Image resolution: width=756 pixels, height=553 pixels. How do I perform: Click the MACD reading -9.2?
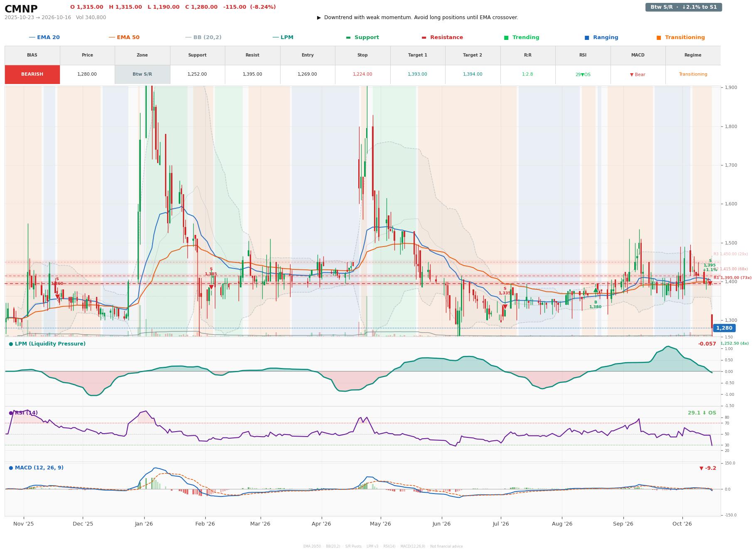(x=708, y=468)
